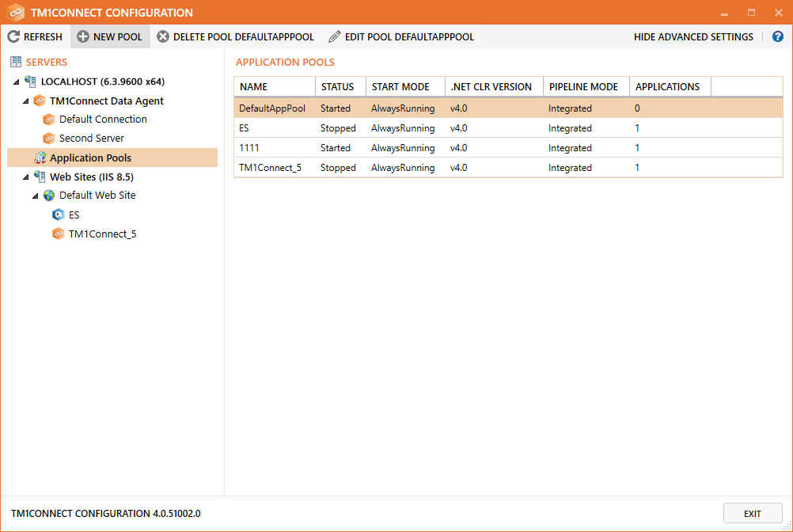The width and height of the screenshot is (793, 532).
Task: Select Application Pools in the tree
Action: [90, 158]
